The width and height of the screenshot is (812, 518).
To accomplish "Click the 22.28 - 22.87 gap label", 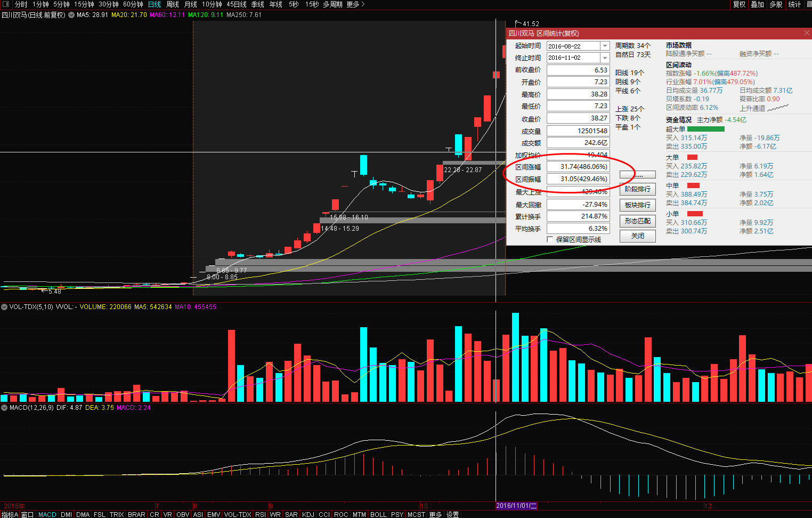I will [462, 170].
